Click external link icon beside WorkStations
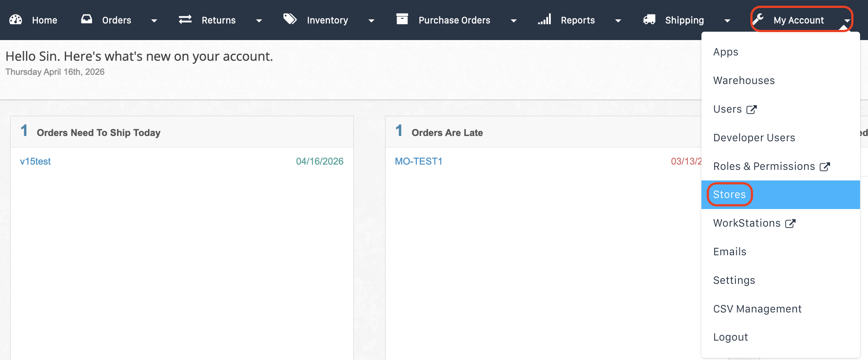Screen dimensions: 868x360 click(x=790, y=224)
